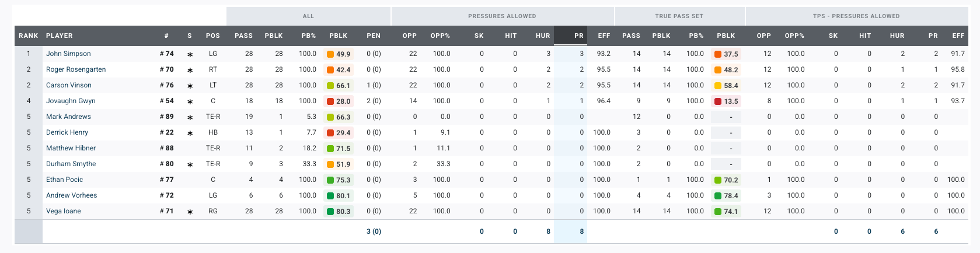This screenshot has height=253, width=980.
Task: Click Jovaughn Gwyn's red 28.0 grade badge
Action: pyautogui.click(x=339, y=101)
